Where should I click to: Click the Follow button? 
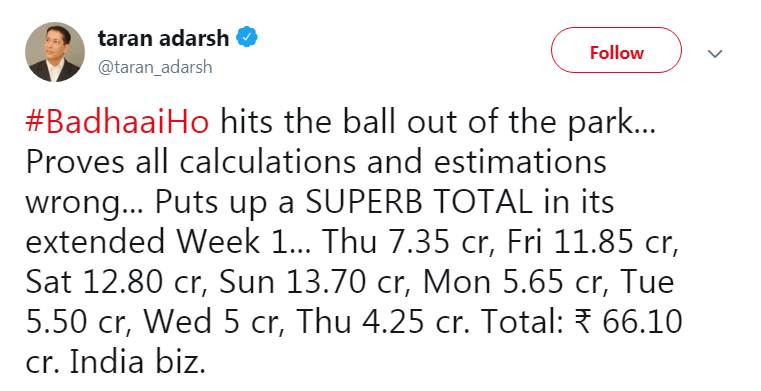point(616,50)
